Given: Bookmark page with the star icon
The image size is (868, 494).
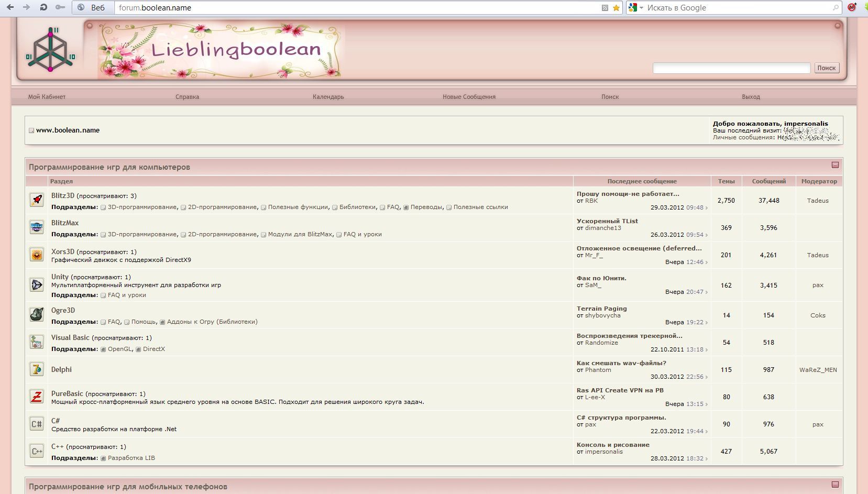Looking at the screenshot, I should (x=616, y=8).
